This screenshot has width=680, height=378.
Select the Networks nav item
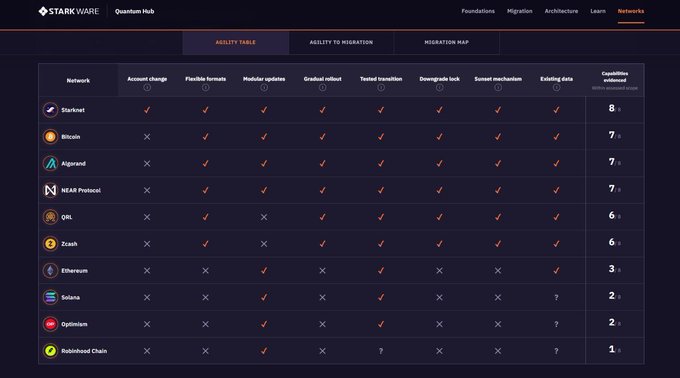point(631,11)
